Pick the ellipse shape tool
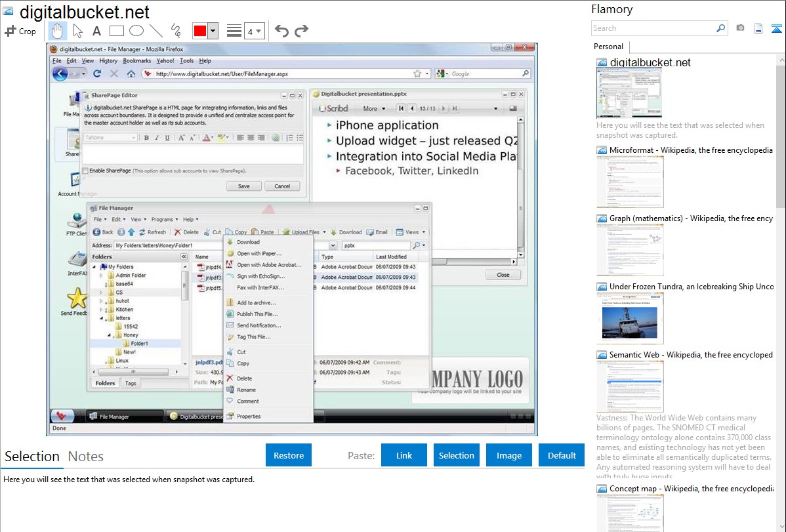The width and height of the screenshot is (786, 532). coord(136,31)
